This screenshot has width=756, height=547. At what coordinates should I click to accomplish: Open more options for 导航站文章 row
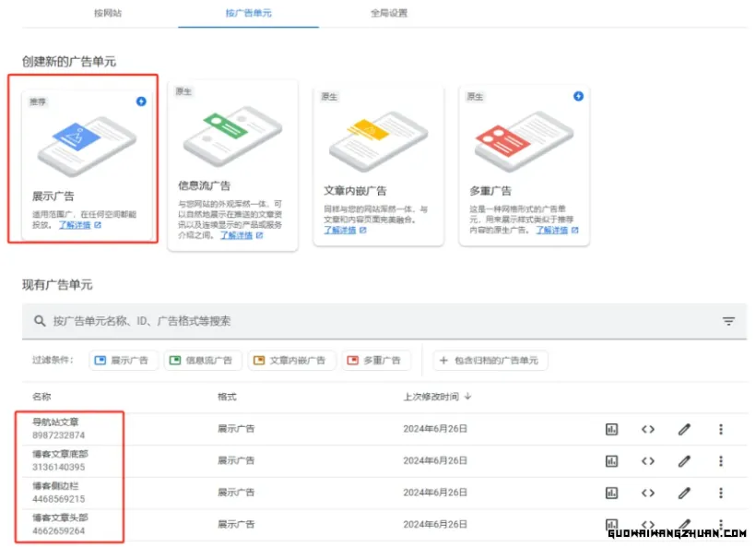(x=721, y=429)
